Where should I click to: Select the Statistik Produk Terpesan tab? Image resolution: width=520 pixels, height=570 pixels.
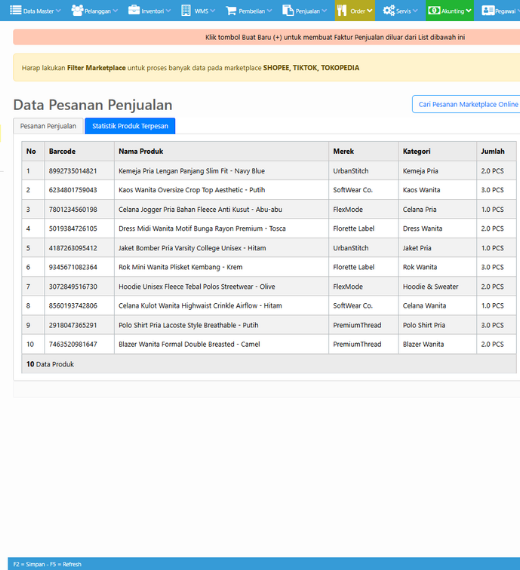[x=130, y=126]
